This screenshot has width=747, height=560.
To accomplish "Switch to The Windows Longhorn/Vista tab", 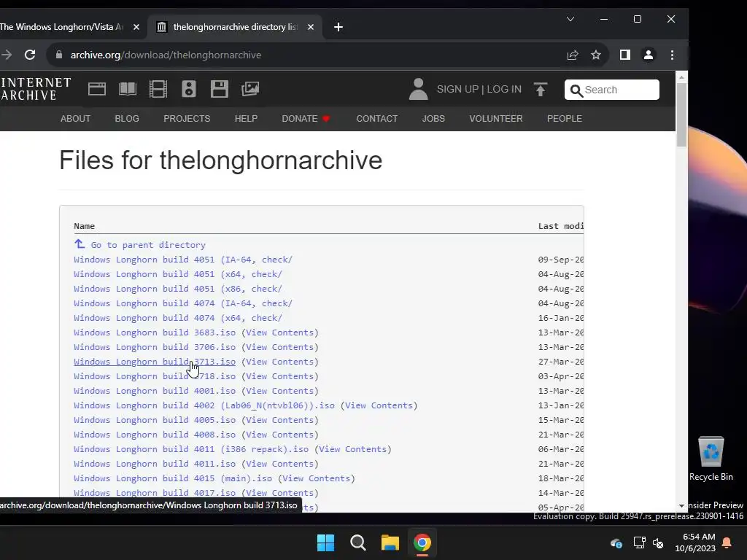I will (62, 27).
